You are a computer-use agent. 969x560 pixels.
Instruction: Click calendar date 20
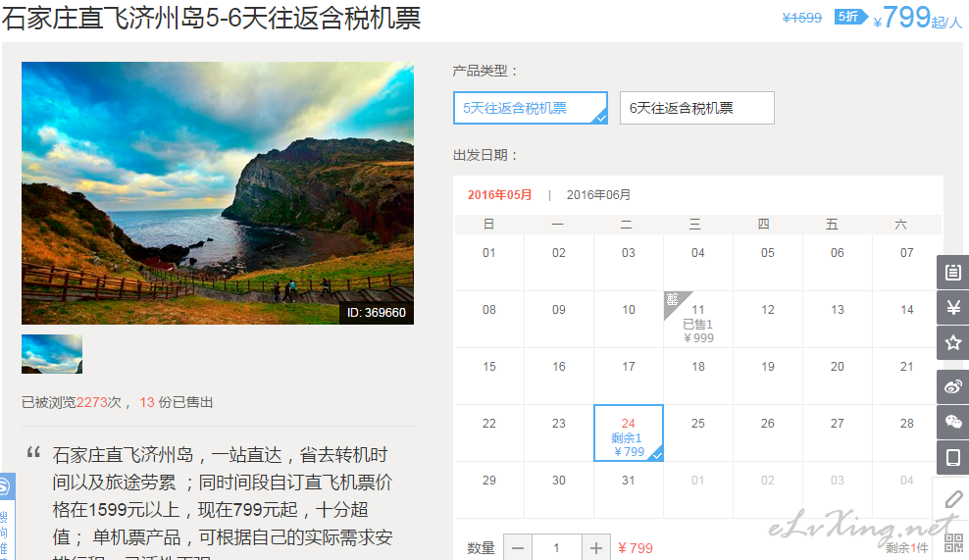click(837, 367)
